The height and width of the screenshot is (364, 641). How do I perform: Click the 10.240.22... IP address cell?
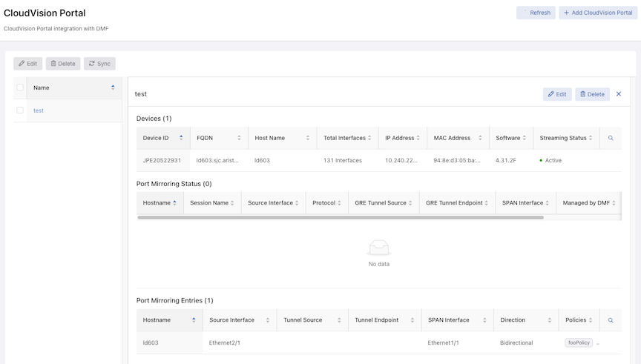pos(401,161)
